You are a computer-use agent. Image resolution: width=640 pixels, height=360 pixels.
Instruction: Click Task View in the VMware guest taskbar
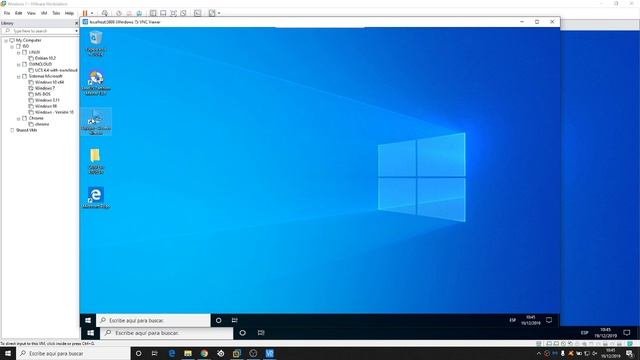261,333
